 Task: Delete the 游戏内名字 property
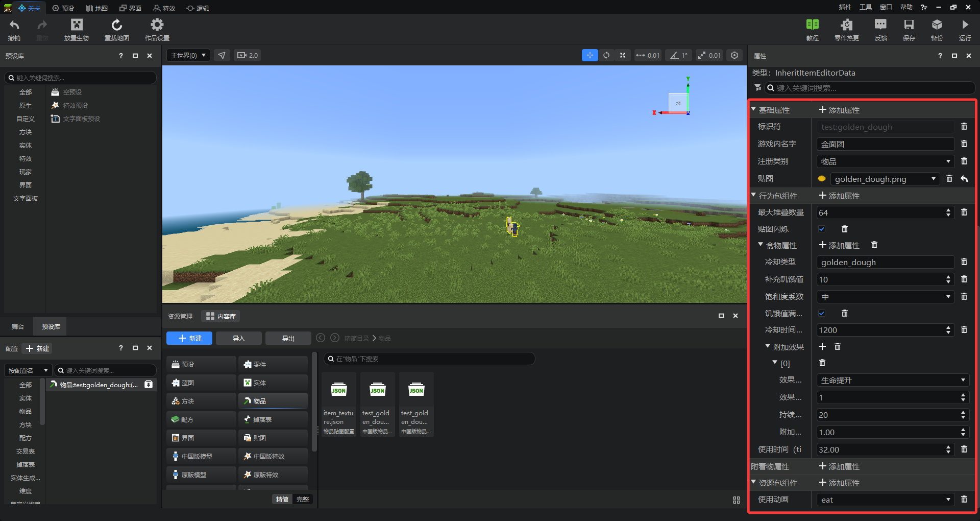(964, 144)
